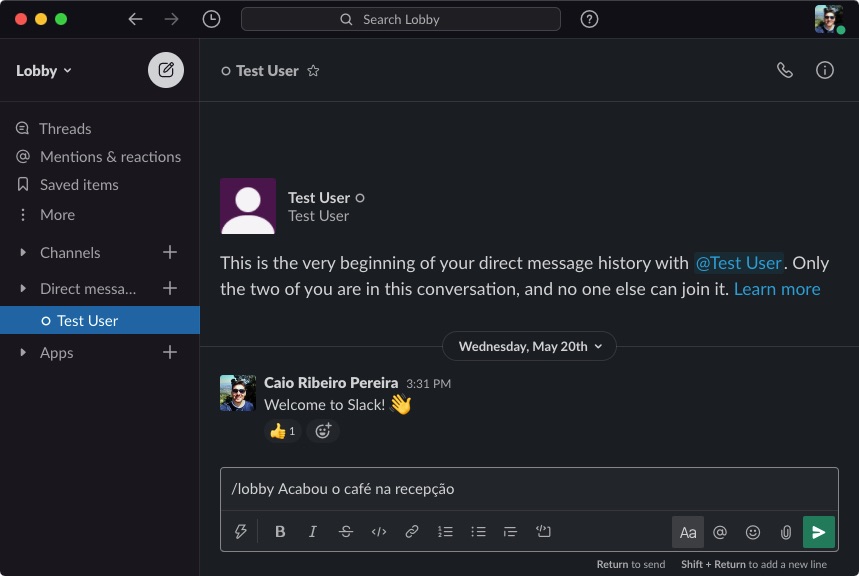This screenshot has height=576, width=859.
Task: Open the Wednesday, May 20th date dropdown
Action: [529, 346]
